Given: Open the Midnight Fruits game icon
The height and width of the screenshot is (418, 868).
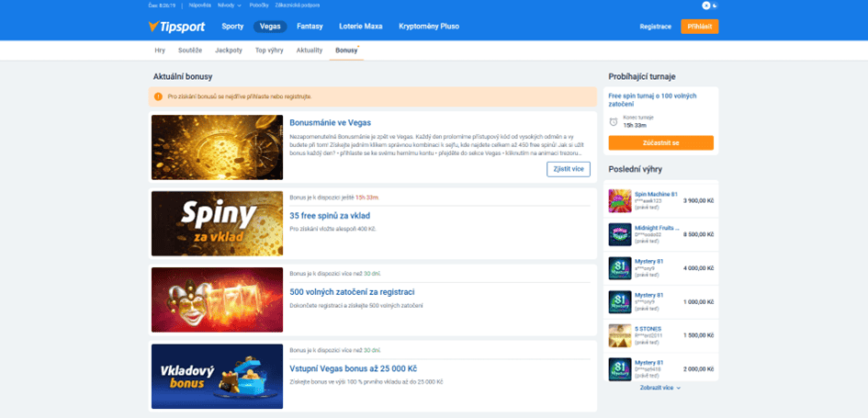Looking at the screenshot, I should tap(619, 235).
